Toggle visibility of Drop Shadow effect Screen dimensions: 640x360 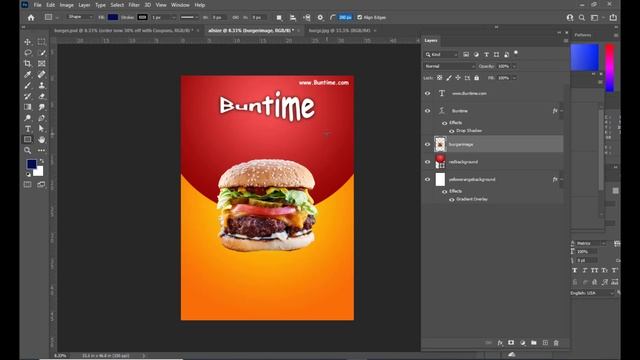(451, 131)
